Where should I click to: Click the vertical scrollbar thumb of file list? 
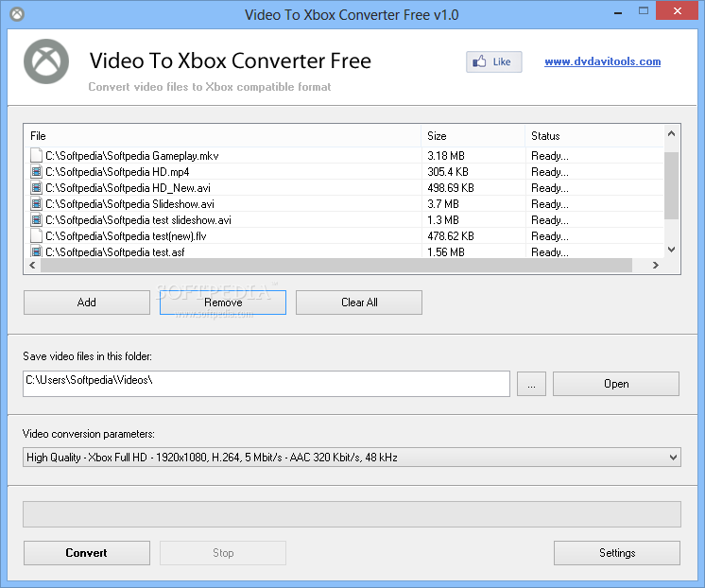tap(671, 186)
